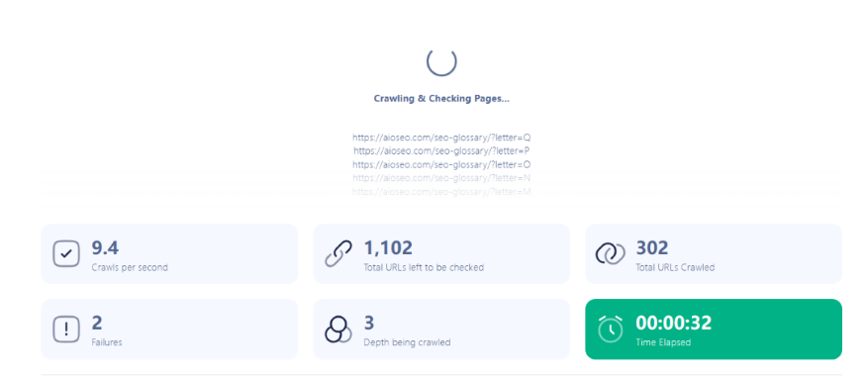Click the Failures count of 2
Image resolution: width=868 pixels, height=379 pixels.
pos(97,324)
